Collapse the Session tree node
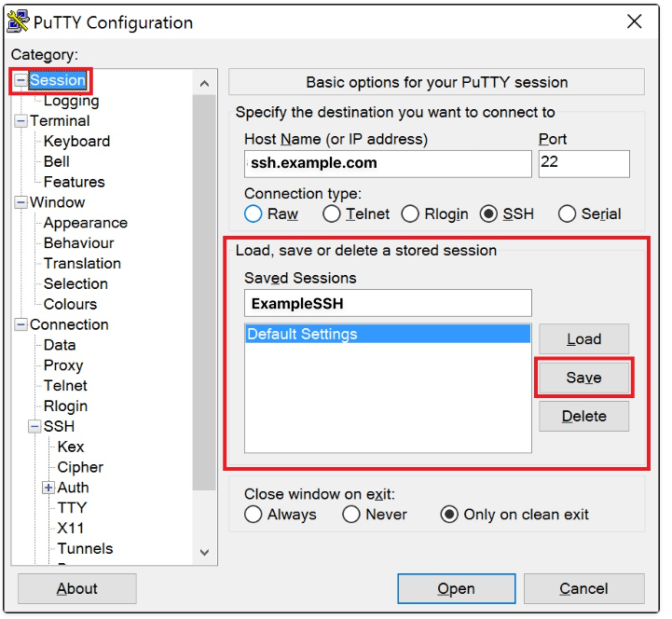672x619 pixels. tap(21, 81)
